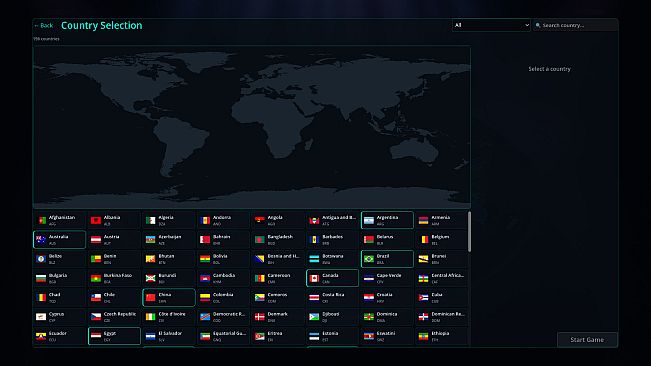651x366 pixels.
Task: Click the Angola flag icon
Action: coord(260,220)
